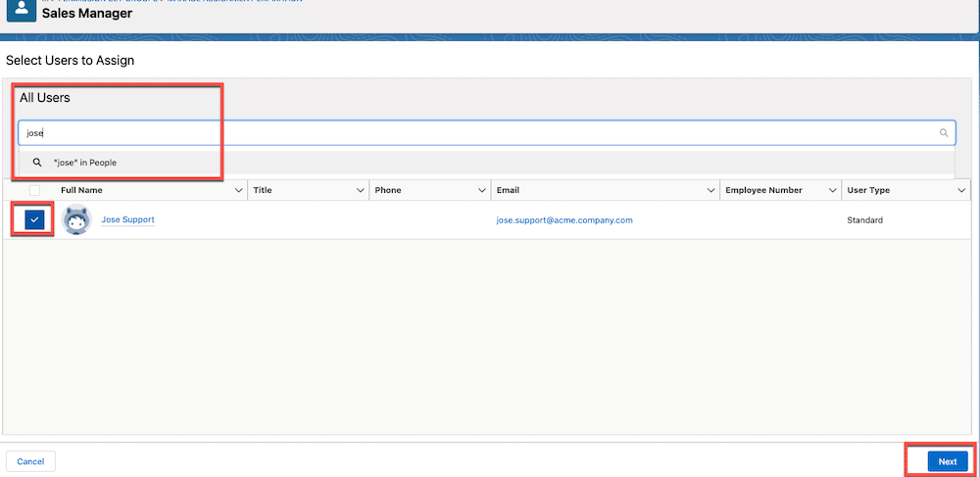Open the Jose Support user link

(x=127, y=219)
